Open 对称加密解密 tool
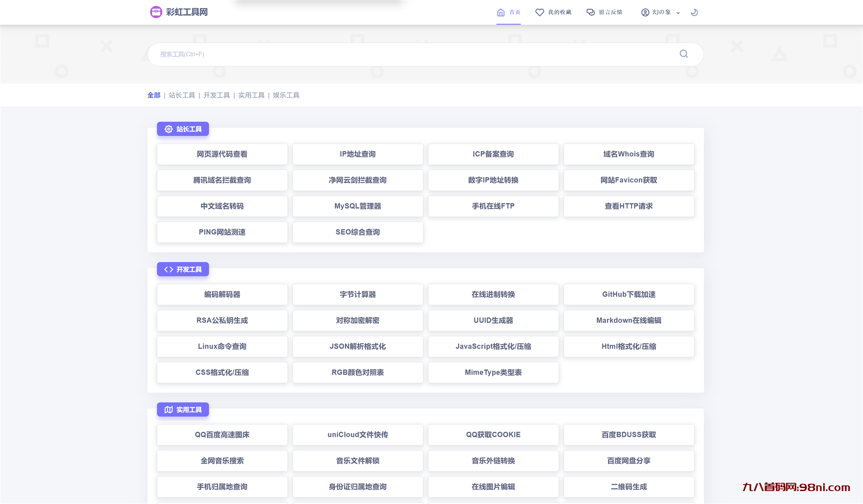 coord(358,320)
